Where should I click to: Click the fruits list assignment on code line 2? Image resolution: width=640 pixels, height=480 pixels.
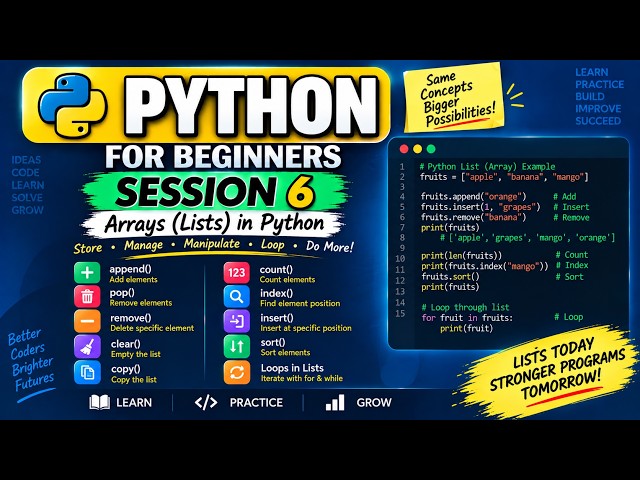coord(504,177)
